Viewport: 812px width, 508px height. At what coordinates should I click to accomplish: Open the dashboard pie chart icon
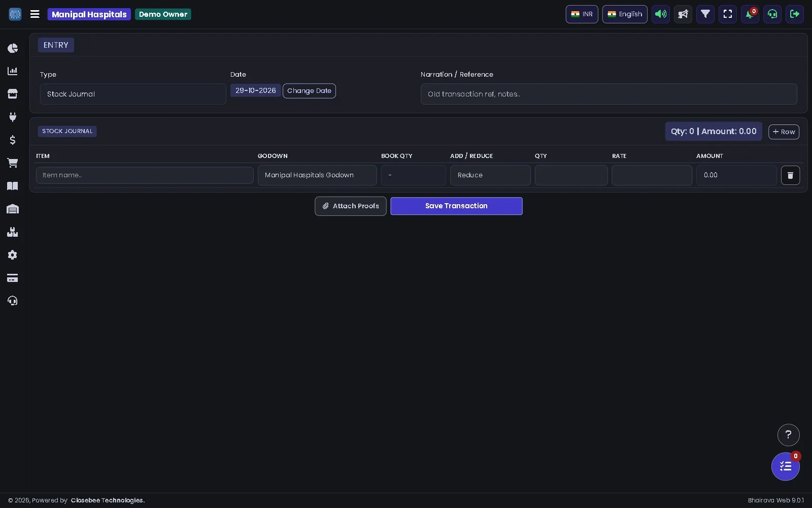[x=13, y=48]
